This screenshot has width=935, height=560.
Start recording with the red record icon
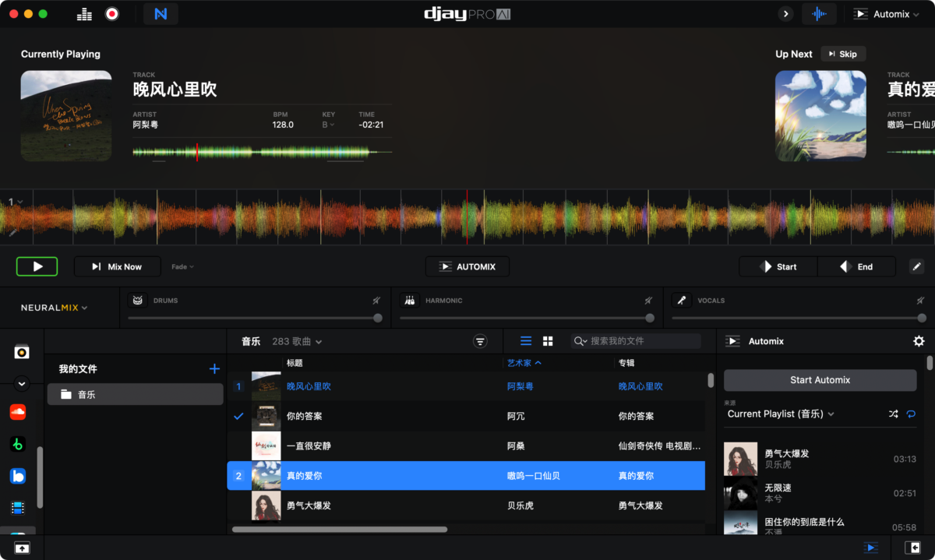pyautogui.click(x=111, y=14)
